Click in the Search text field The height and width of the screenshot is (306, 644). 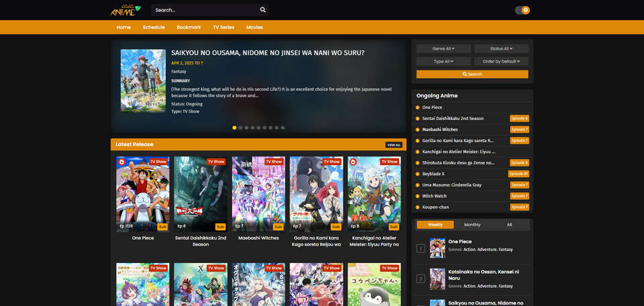coord(205,10)
